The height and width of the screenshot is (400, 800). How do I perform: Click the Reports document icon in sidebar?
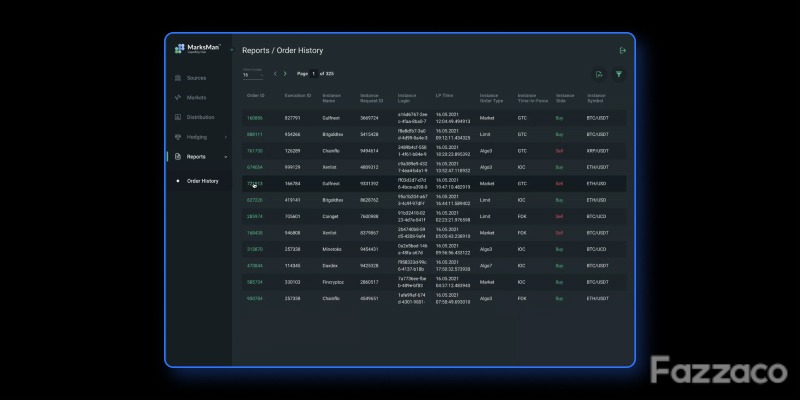tap(178, 157)
